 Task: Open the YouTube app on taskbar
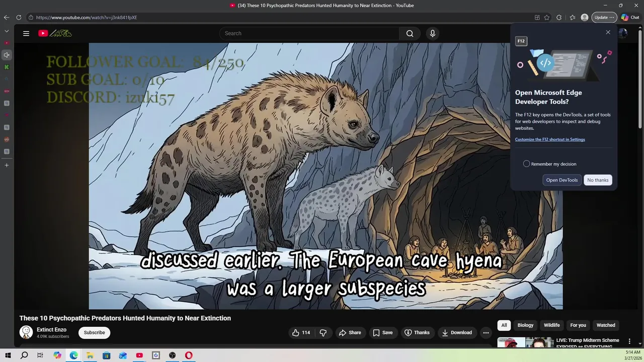coord(139,355)
